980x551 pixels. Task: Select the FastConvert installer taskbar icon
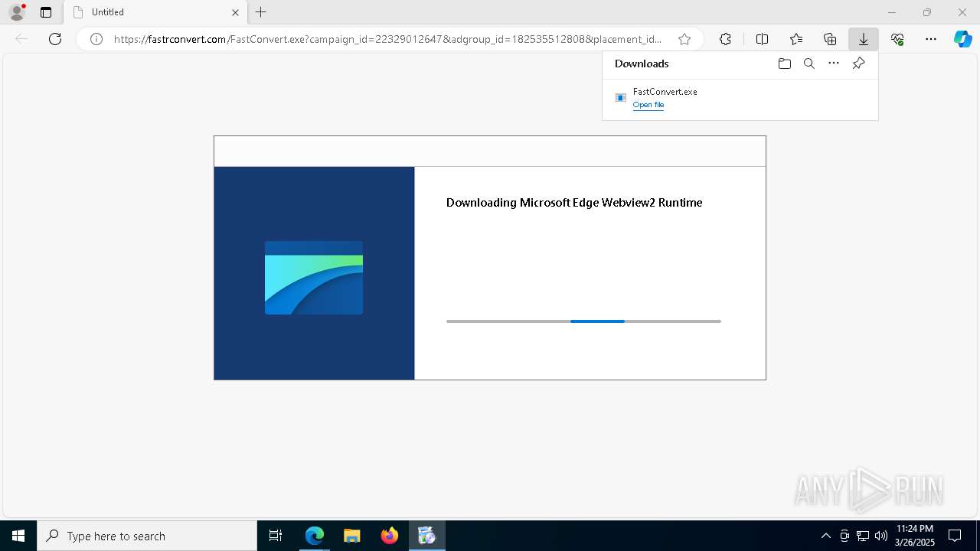426,536
